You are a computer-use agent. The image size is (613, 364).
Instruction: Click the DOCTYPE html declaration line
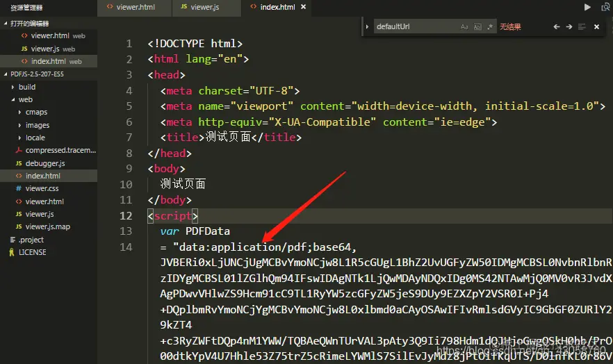tap(195, 43)
